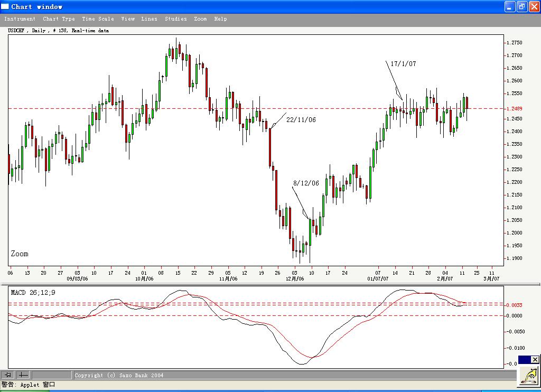Open the Lines menu
Viewport: 541px width, 392px height.
click(x=149, y=19)
